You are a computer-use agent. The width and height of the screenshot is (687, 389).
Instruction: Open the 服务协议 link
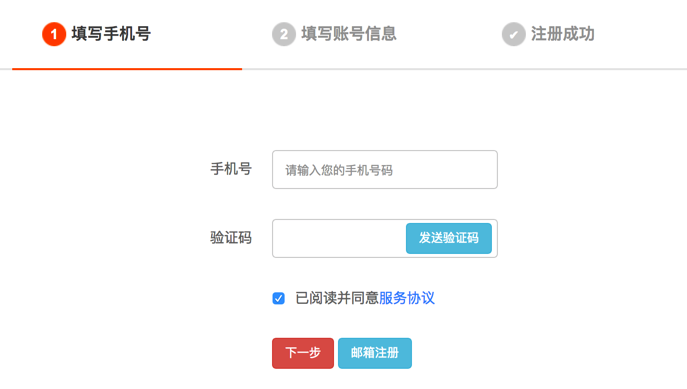(407, 298)
